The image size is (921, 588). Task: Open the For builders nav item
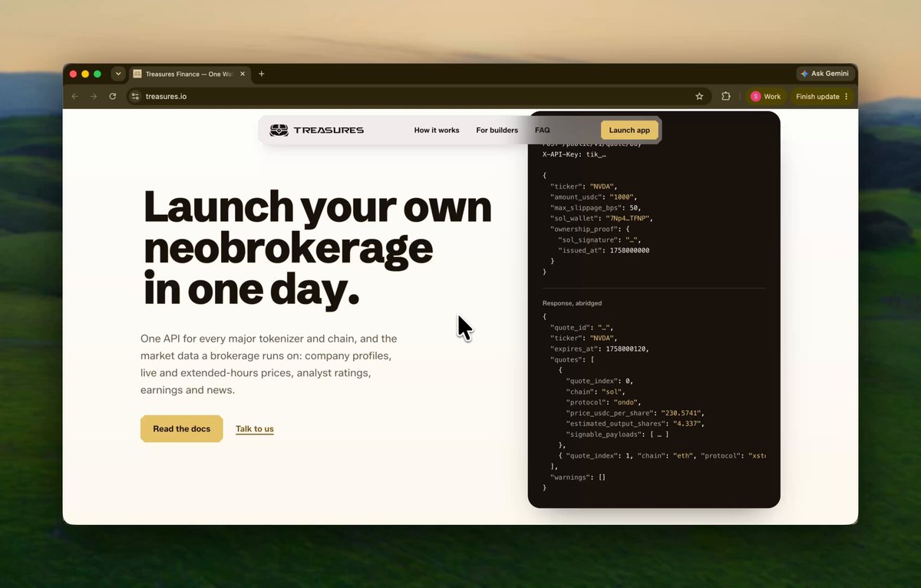coord(497,130)
